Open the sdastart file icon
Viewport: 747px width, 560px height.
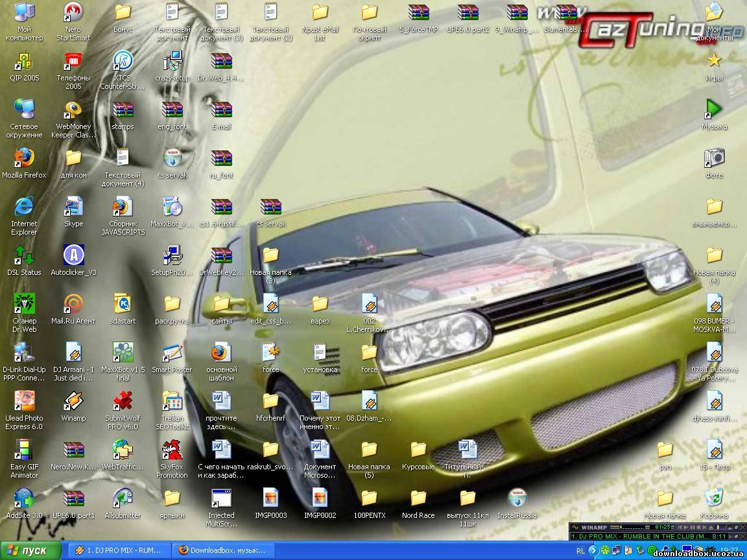(123, 310)
